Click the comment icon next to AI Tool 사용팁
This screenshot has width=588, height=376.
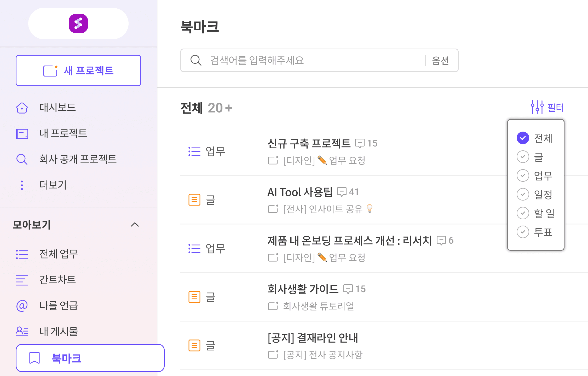click(342, 192)
